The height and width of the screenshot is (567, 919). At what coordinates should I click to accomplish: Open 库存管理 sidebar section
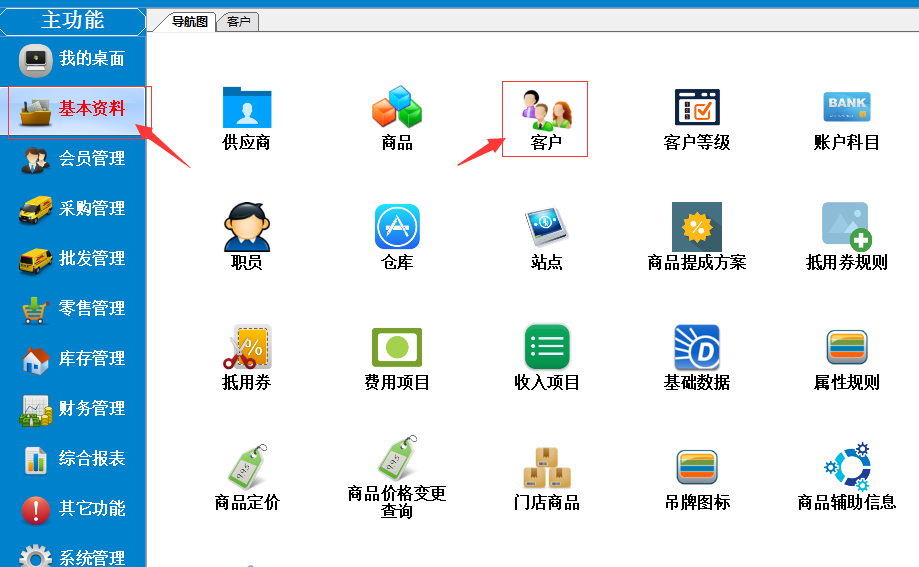73,359
